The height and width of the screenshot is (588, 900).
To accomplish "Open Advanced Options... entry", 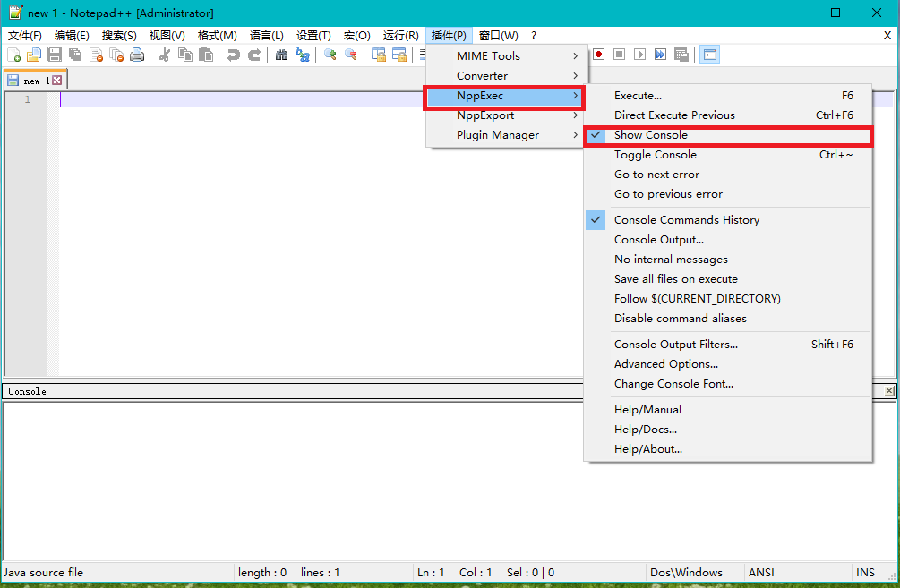I will click(728, 364).
